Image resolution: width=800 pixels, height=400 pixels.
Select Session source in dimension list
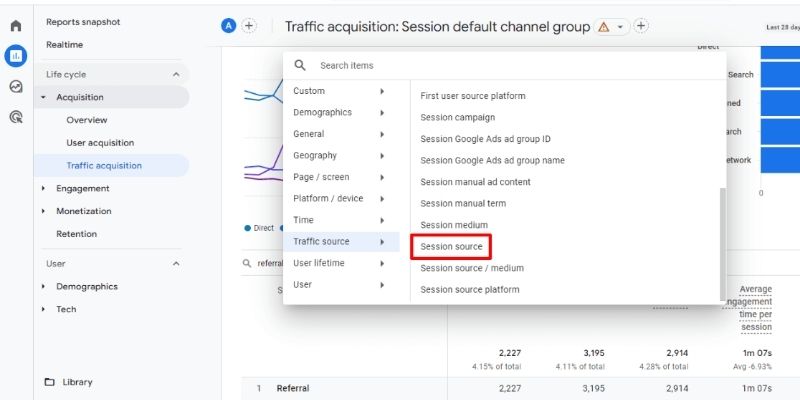(452, 246)
